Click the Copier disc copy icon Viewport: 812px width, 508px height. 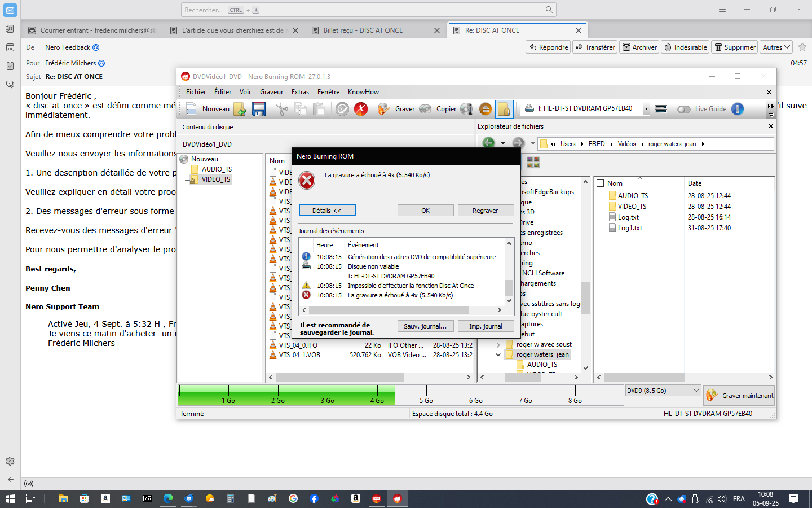[x=425, y=109]
